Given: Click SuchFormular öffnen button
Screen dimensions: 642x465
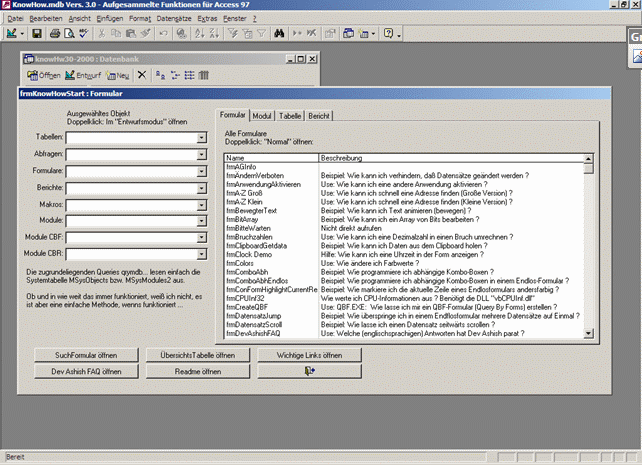Looking at the screenshot, I should [x=86, y=355].
